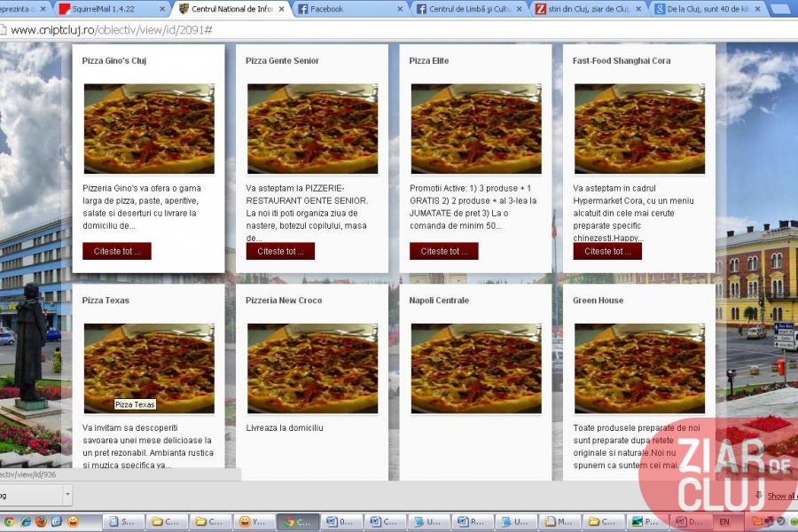
Task: Click Citeste tot for Fast-Food Shanghai Cora
Action: pos(607,251)
